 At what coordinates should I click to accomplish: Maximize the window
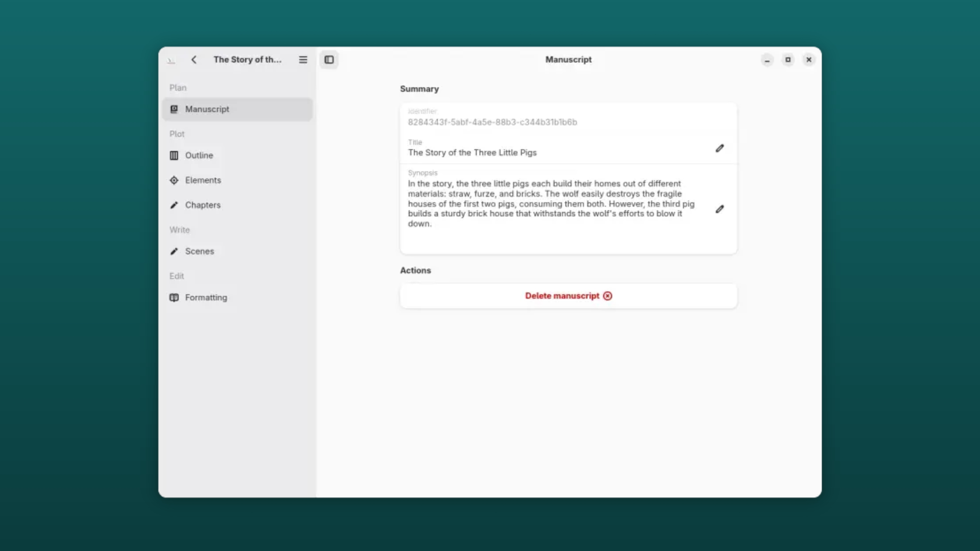pyautogui.click(x=788, y=60)
